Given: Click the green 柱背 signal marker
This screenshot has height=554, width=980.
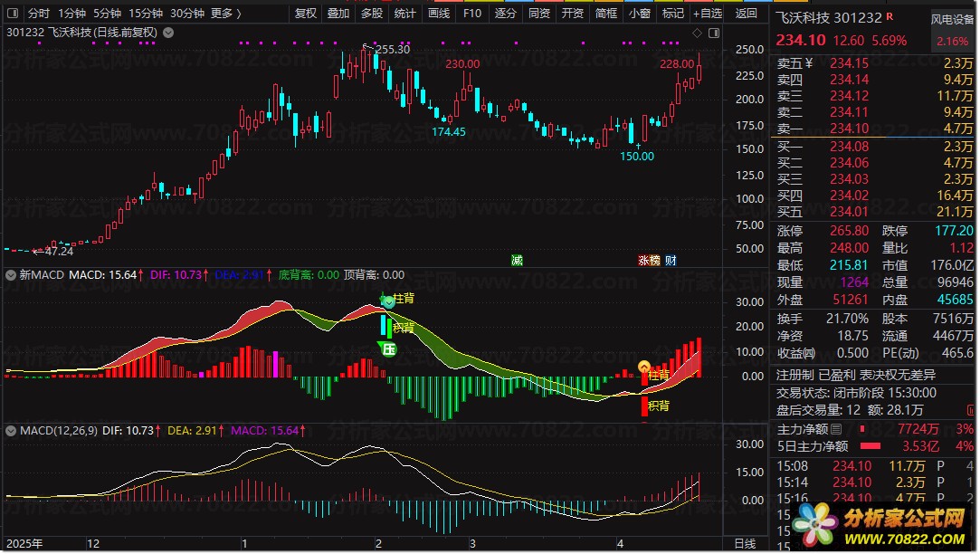Looking at the screenshot, I should [403, 298].
